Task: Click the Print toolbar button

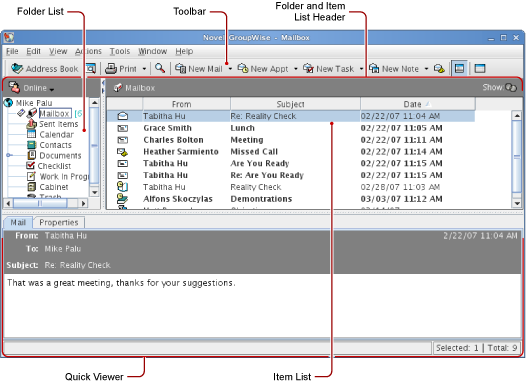Action: pos(121,69)
